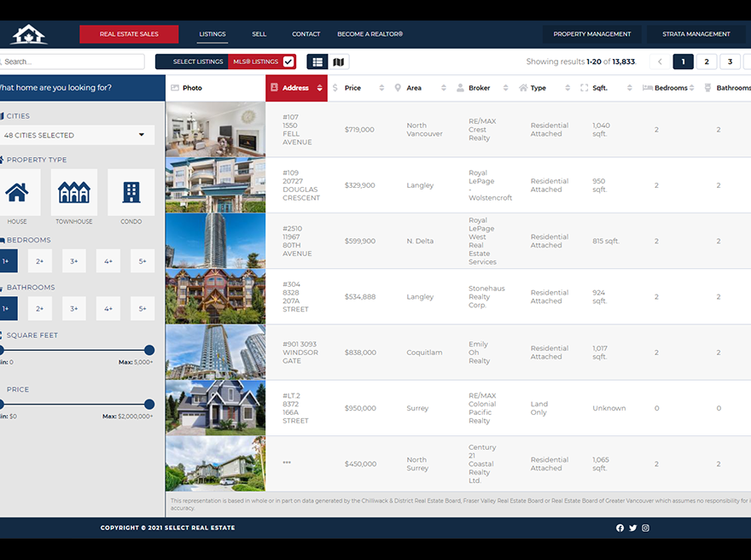751x560 pixels.
Task: Select the Townhouse property type filter
Action: [73, 195]
